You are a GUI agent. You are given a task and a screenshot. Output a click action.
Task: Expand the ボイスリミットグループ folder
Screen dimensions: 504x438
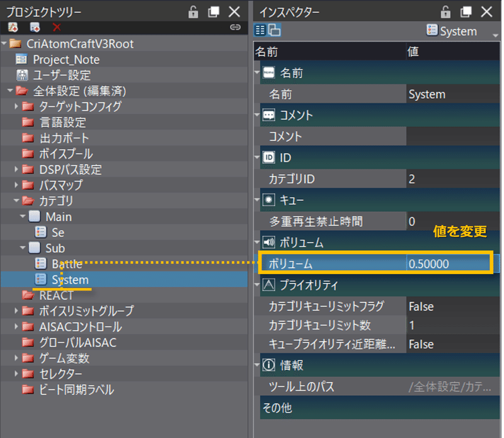[x=16, y=311]
